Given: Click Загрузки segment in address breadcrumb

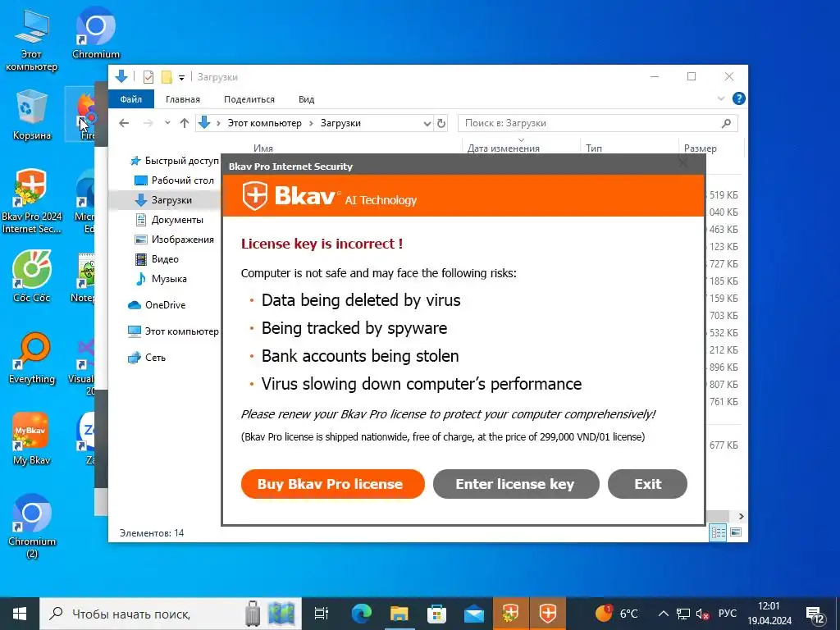Looking at the screenshot, I should (x=340, y=123).
